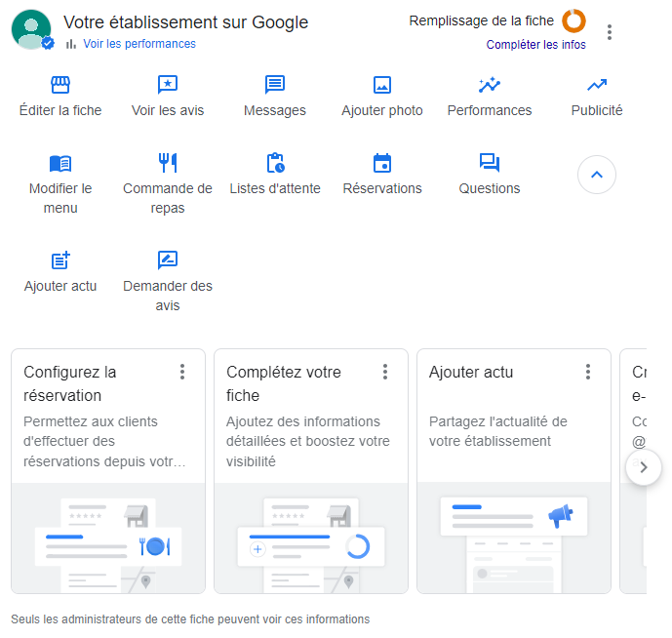Click the Éditer la fiche label
The height and width of the screenshot is (638, 672).
[60, 110]
